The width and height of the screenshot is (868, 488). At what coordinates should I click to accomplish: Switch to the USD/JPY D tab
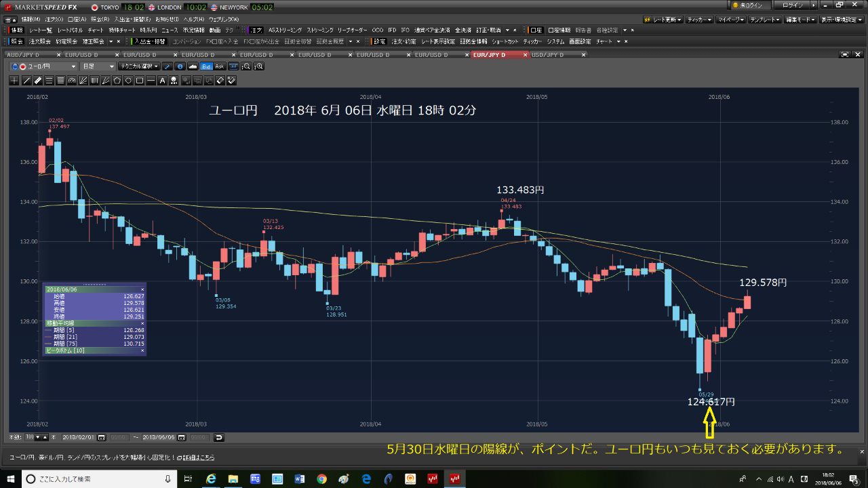click(548, 54)
